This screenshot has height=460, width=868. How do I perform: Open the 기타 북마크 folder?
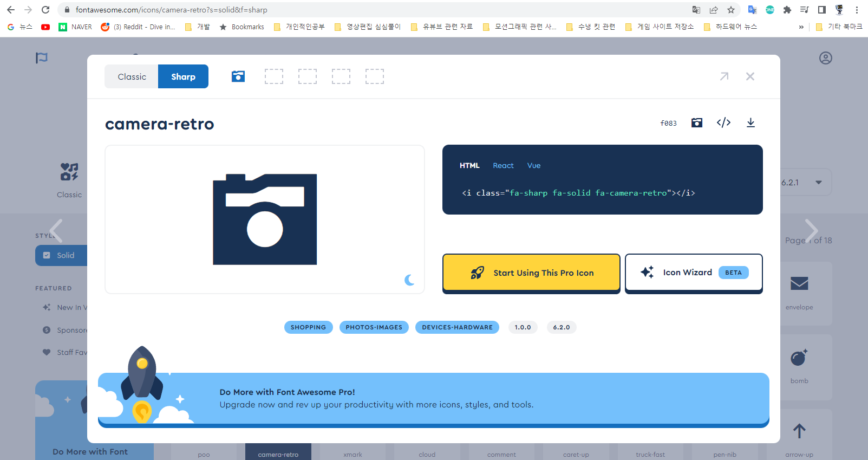tap(839, 27)
